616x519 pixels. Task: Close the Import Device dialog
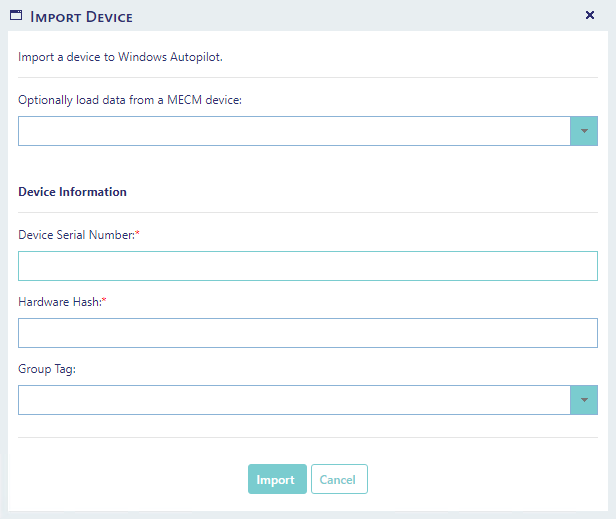tap(589, 16)
